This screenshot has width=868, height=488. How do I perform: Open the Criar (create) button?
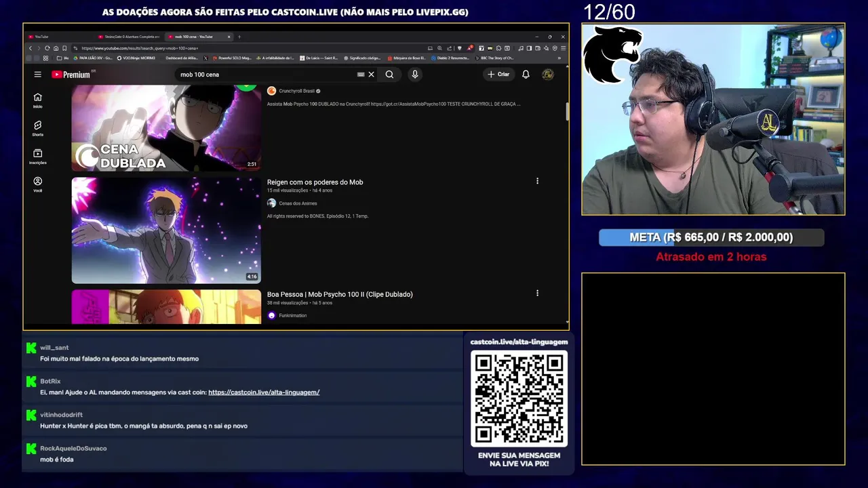pos(498,75)
